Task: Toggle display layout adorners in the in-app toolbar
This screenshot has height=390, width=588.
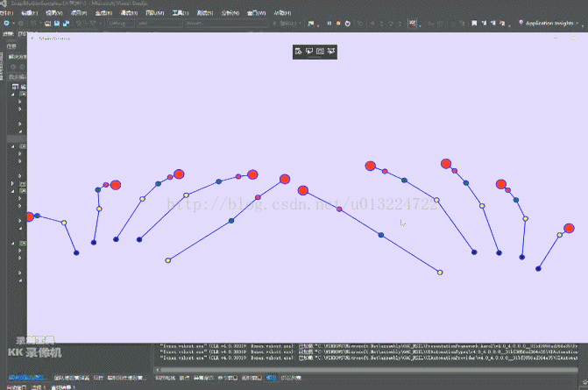Action: (x=320, y=52)
